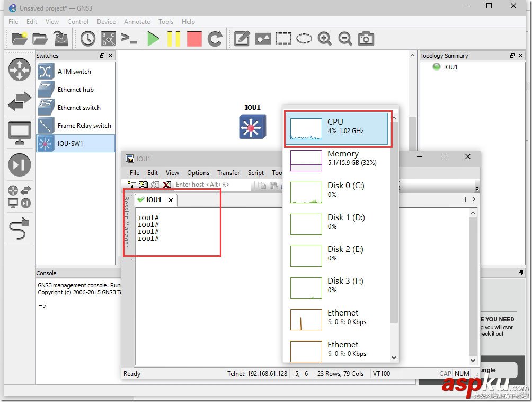532x402 pixels.
Task: Switch to the IOU1 console tab
Action: pos(153,200)
